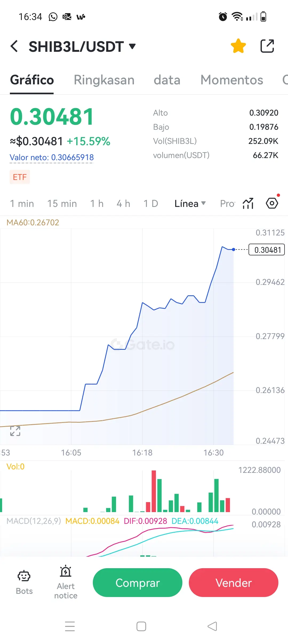Open the data tab
The image size is (288, 644).
pyautogui.click(x=167, y=80)
